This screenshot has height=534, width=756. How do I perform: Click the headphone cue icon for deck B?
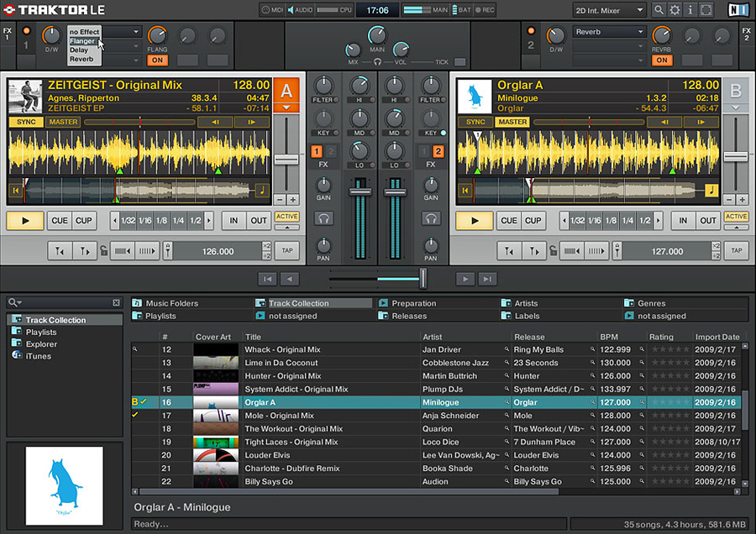click(x=431, y=218)
